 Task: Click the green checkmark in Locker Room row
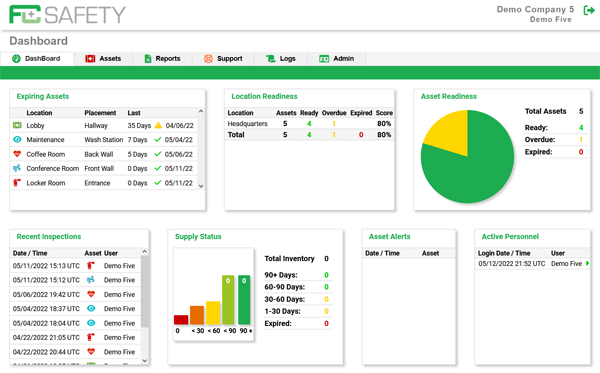(158, 182)
